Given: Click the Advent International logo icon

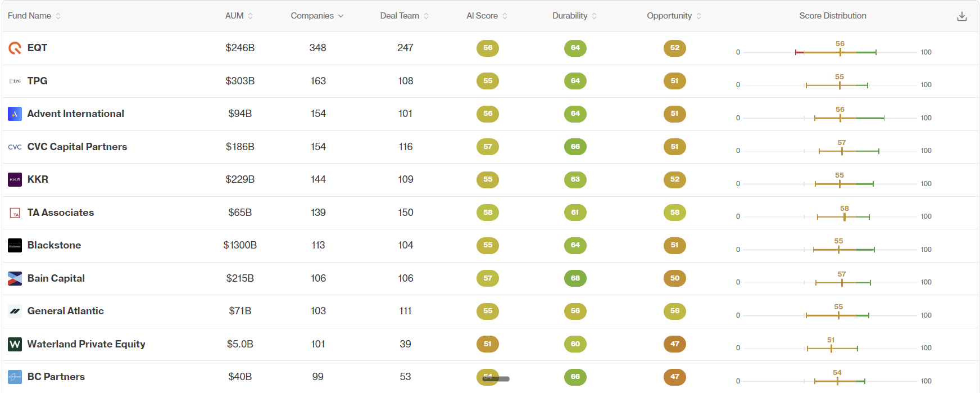Looking at the screenshot, I should (x=15, y=114).
